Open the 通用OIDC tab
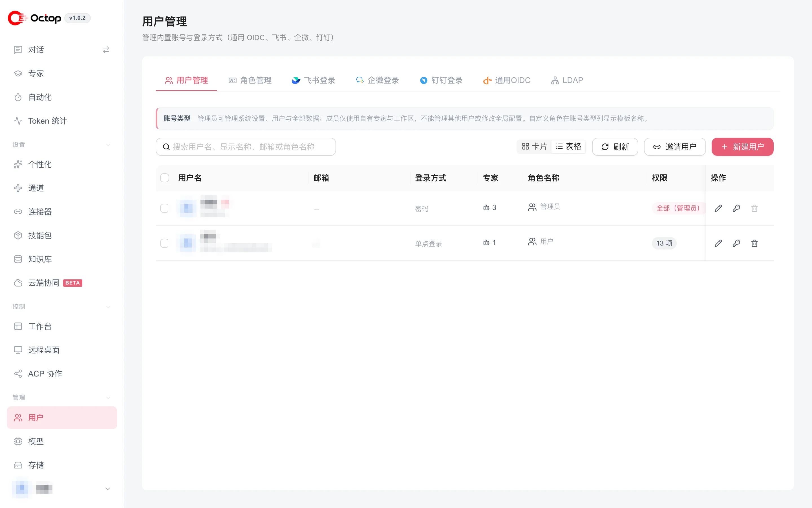This screenshot has width=812, height=508. click(x=507, y=80)
